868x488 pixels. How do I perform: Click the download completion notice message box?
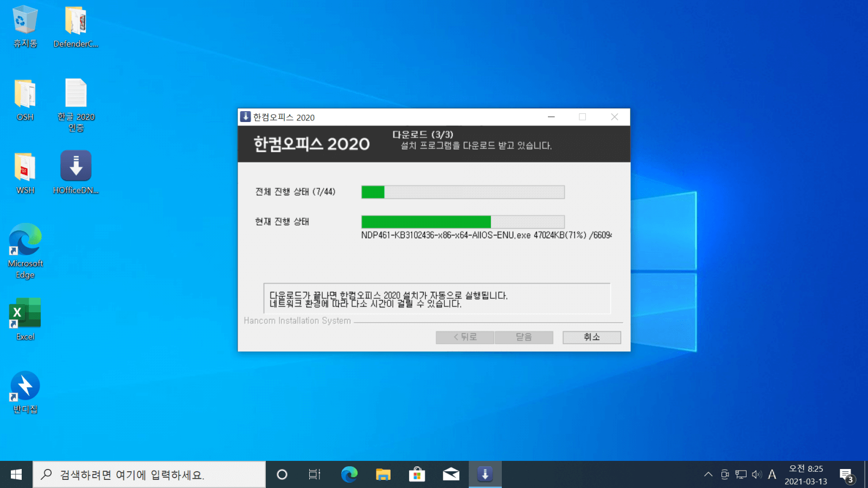click(437, 299)
